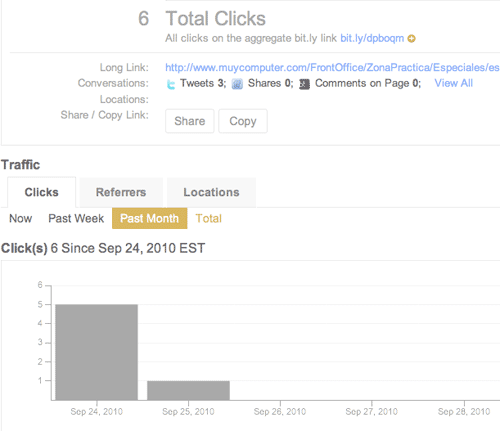Select the Total time range
The image size is (500, 431).
point(208,219)
